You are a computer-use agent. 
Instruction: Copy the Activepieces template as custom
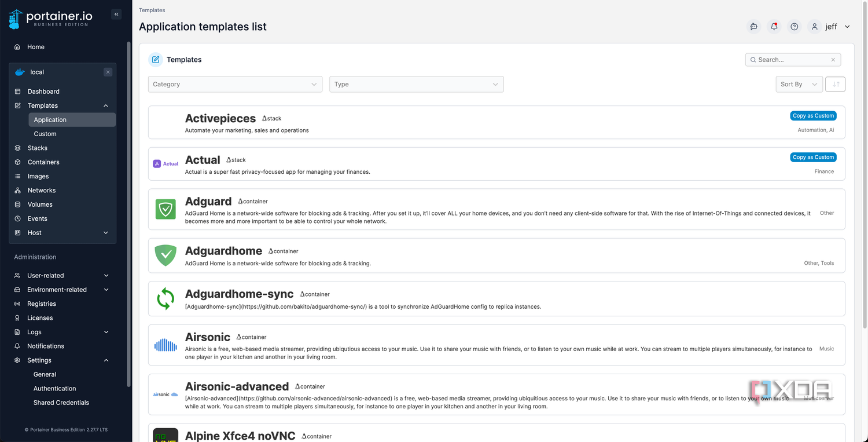(x=813, y=116)
